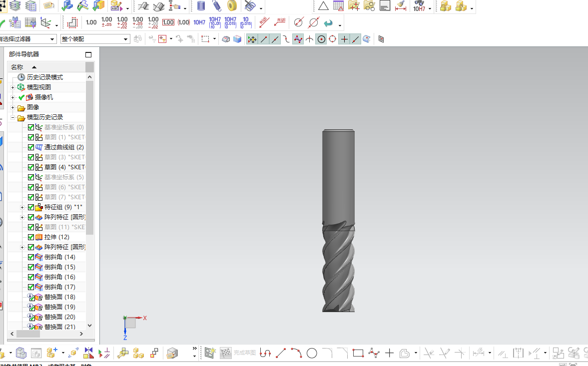Toggle the Arc Center snap option

point(321,39)
